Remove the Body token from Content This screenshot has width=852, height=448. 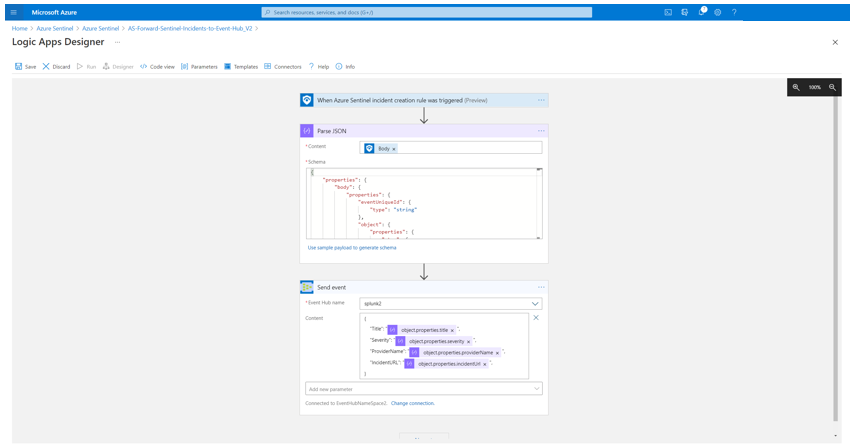pos(394,148)
